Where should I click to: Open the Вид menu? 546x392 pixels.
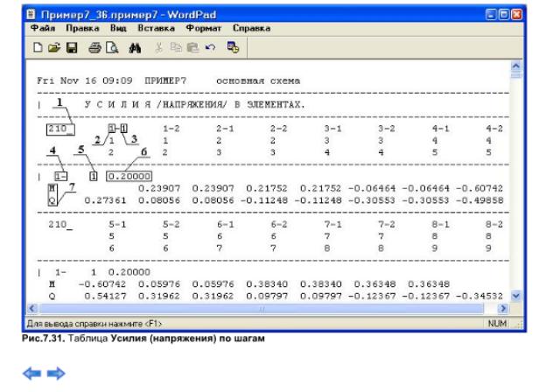click(118, 28)
